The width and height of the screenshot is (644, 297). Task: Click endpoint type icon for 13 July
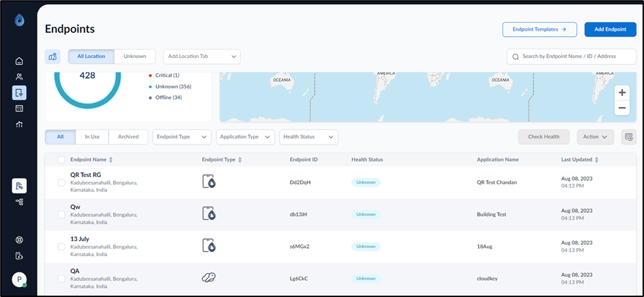click(209, 246)
